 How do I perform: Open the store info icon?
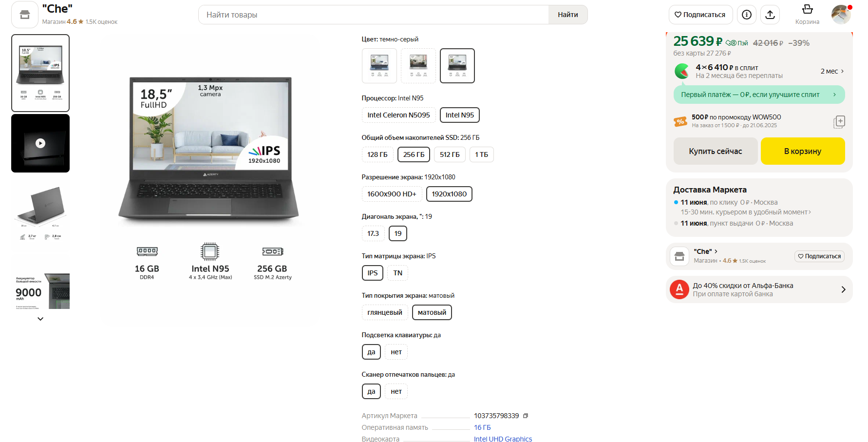pyautogui.click(x=746, y=15)
